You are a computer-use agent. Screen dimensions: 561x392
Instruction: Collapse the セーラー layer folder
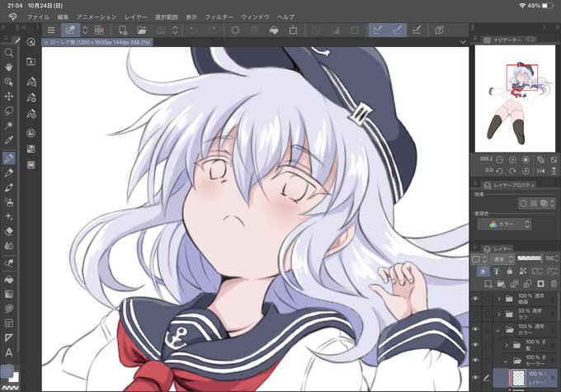(506, 361)
